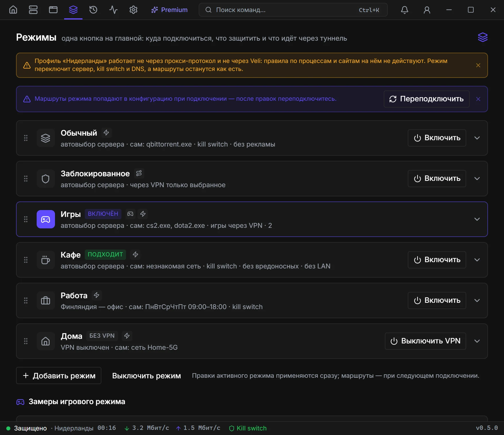Enable the Кафе mode
This screenshot has width=504, height=435.
click(x=437, y=260)
